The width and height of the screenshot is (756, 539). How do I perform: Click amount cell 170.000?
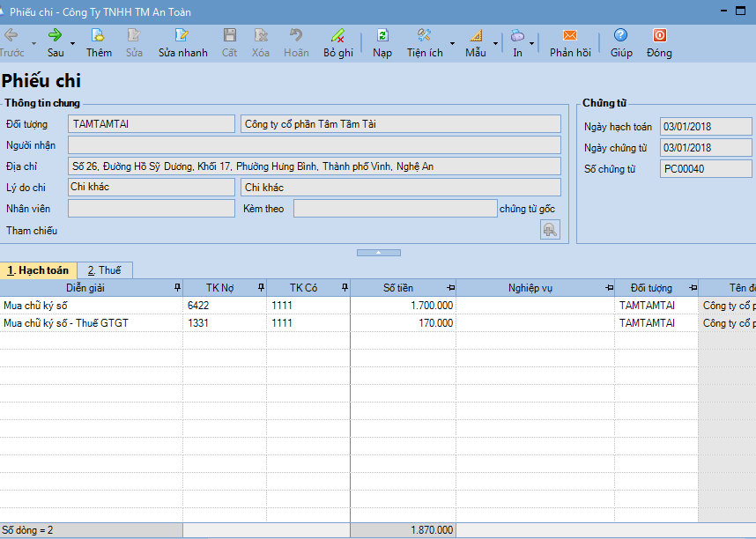pos(403,323)
